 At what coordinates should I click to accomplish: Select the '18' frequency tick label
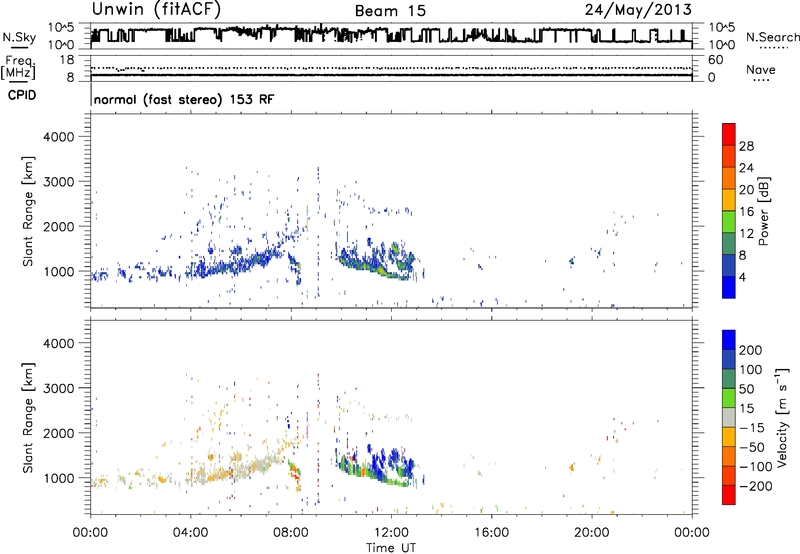[67, 60]
